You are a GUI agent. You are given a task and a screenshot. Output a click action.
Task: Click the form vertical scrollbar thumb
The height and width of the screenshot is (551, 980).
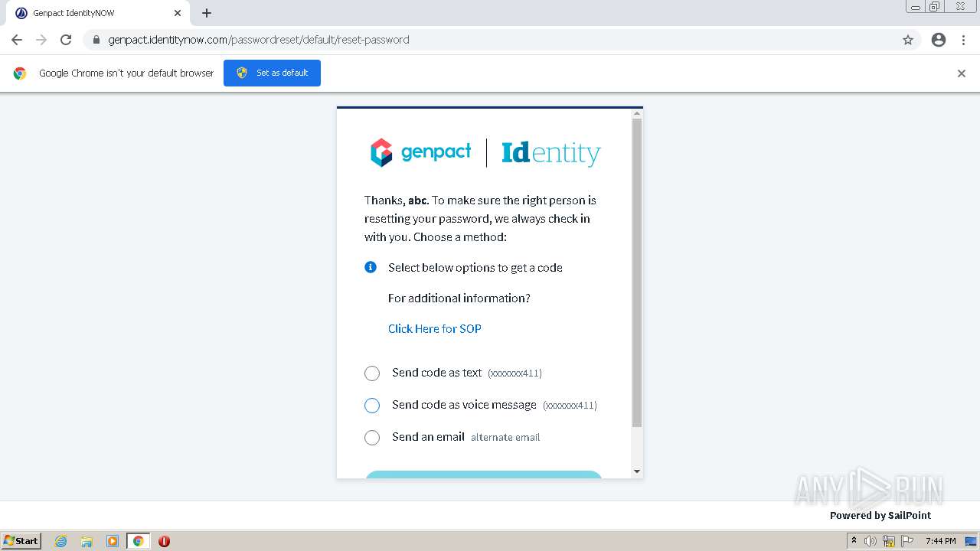pos(637,273)
